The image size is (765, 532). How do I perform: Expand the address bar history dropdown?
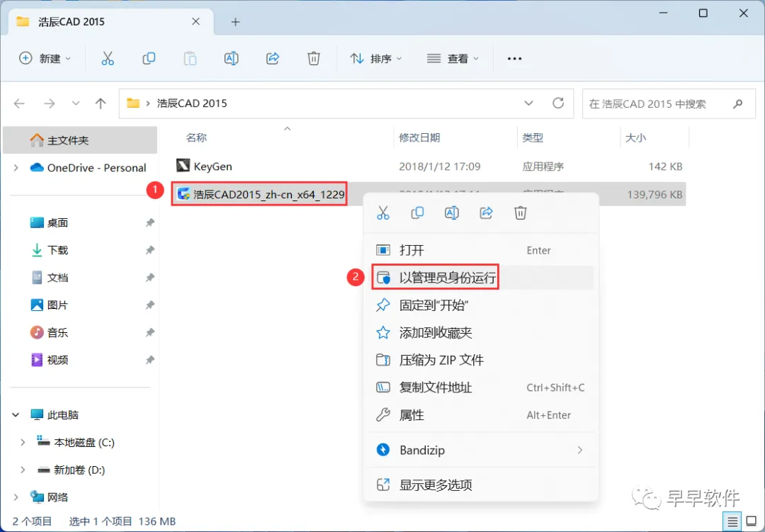click(x=528, y=103)
